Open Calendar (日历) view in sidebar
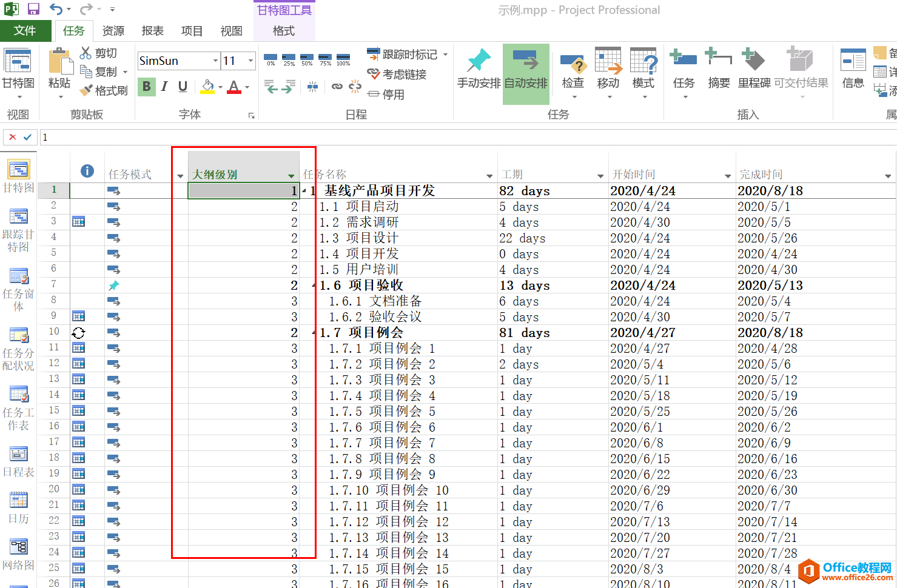Screen dimensions: 897x588 tap(18, 508)
